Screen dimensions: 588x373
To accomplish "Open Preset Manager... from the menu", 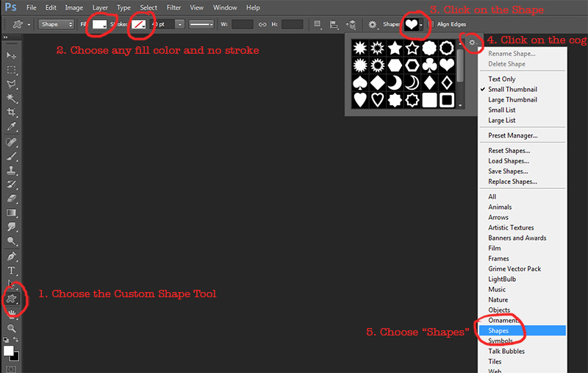I will pos(512,135).
